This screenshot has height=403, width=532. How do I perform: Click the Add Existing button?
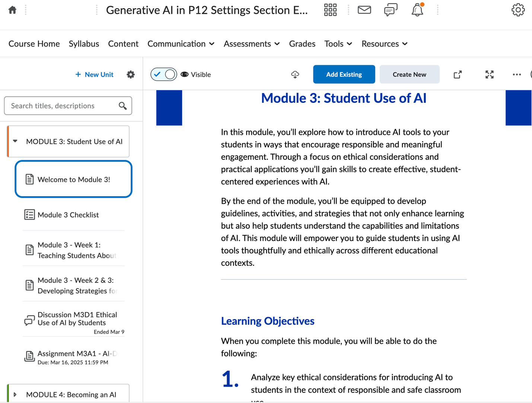(x=344, y=74)
